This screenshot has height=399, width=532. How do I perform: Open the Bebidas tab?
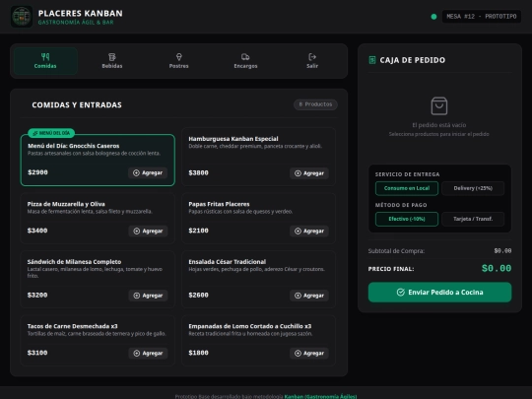pos(112,61)
